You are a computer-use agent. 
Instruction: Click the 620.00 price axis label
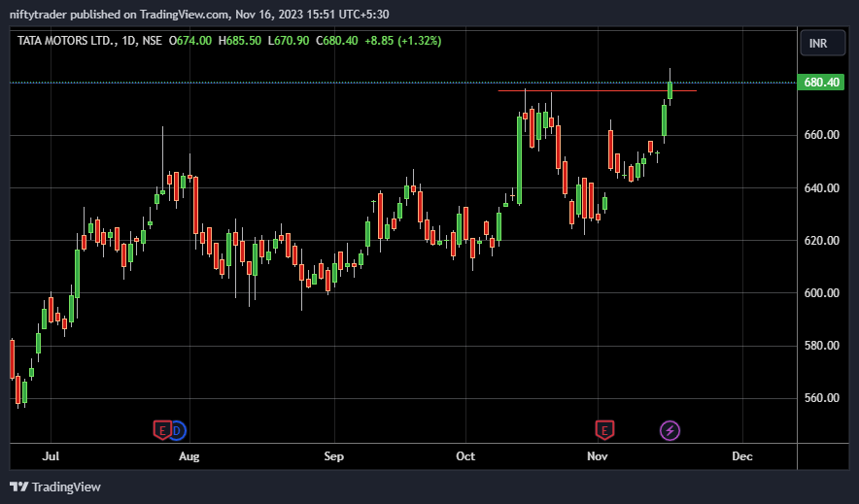[x=821, y=240]
